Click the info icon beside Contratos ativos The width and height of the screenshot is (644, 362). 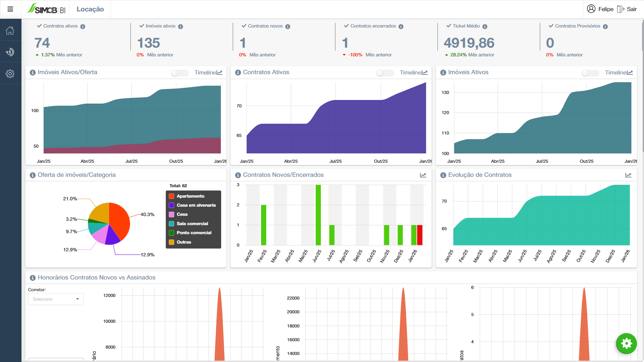coord(83,26)
